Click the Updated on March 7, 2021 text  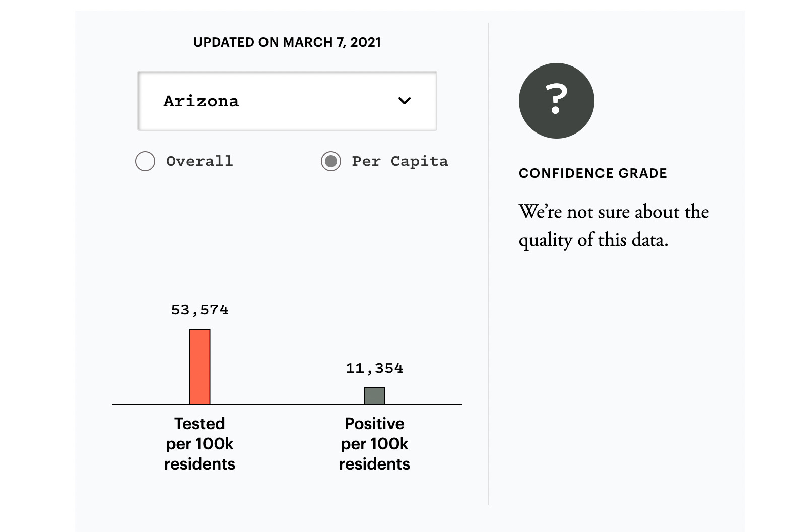click(x=287, y=42)
